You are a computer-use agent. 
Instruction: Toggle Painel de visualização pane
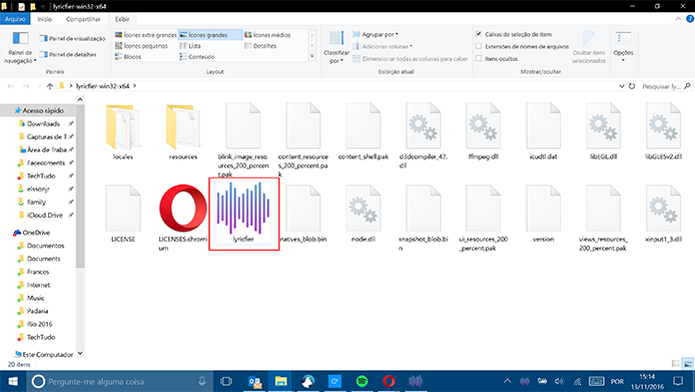click(x=73, y=39)
